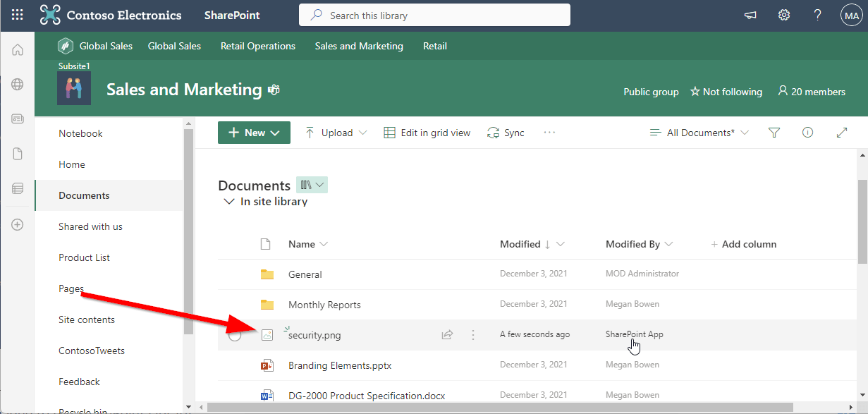Open the app launcher waffle icon
The height and width of the screenshot is (414, 868).
[18, 15]
